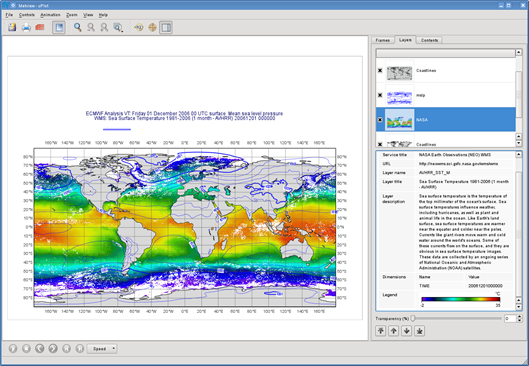Click the third greyed zoom magnifier icon
Viewport: 529px width, 366px height.
coord(104,27)
